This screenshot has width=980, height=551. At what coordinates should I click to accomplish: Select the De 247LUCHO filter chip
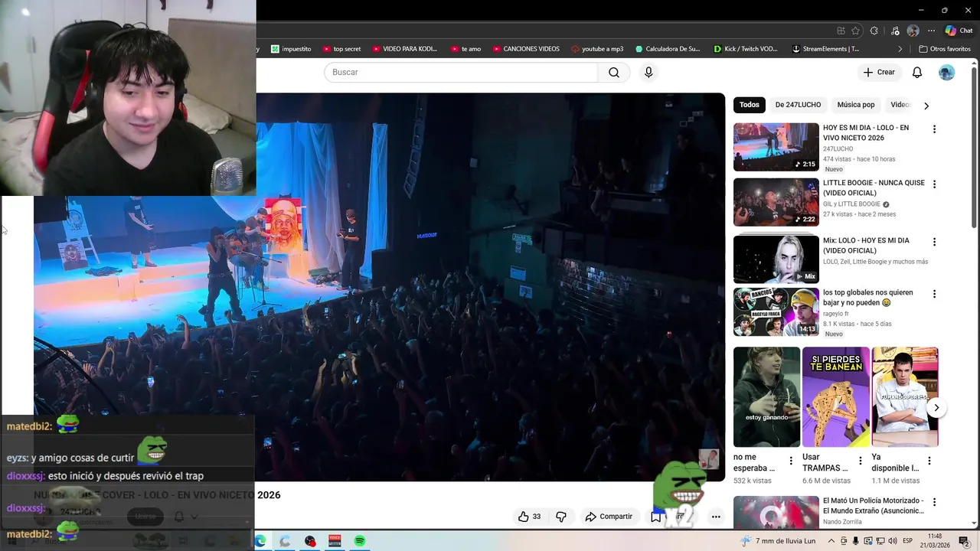click(798, 105)
